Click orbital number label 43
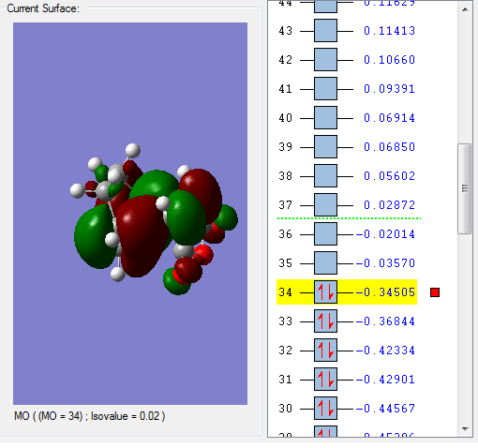This screenshot has width=478, height=448. coord(285,31)
